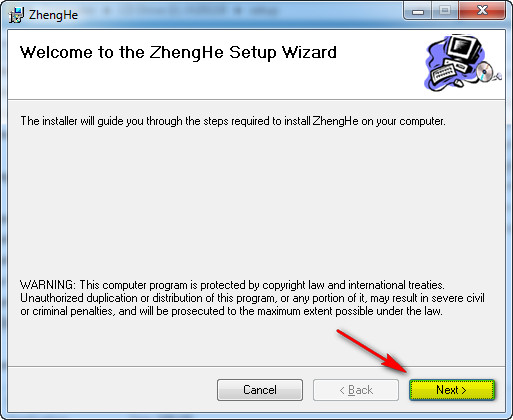Click the criminal penalties text line
513x420 pixels.
231,311
